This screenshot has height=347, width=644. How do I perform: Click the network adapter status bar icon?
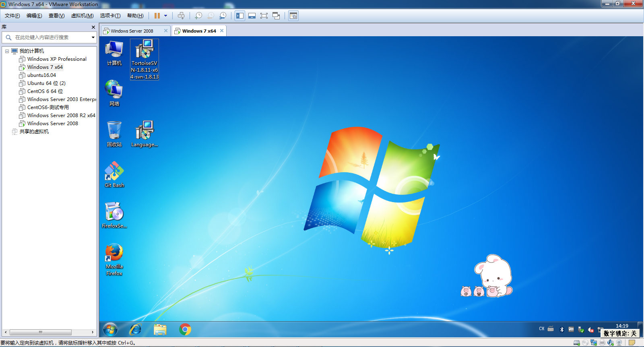pos(594,343)
